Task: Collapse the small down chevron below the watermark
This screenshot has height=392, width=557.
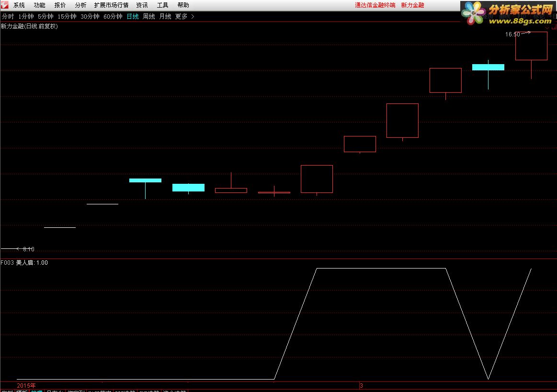Action: [x=547, y=28]
